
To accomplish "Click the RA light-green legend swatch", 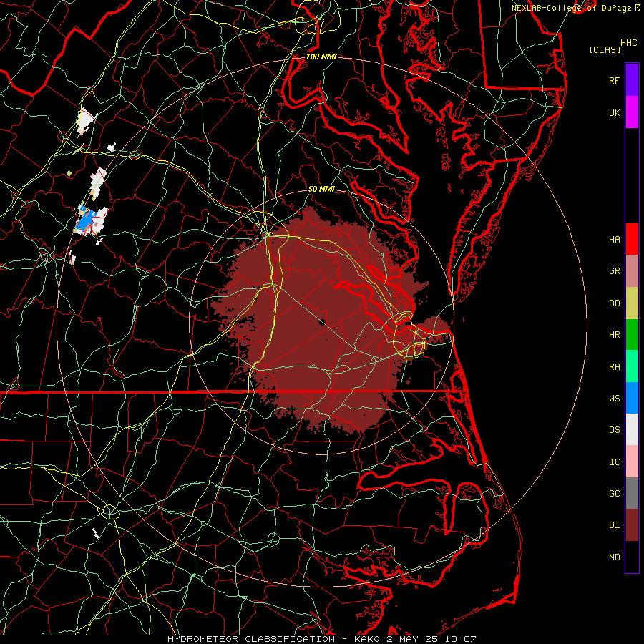I will [632, 366].
